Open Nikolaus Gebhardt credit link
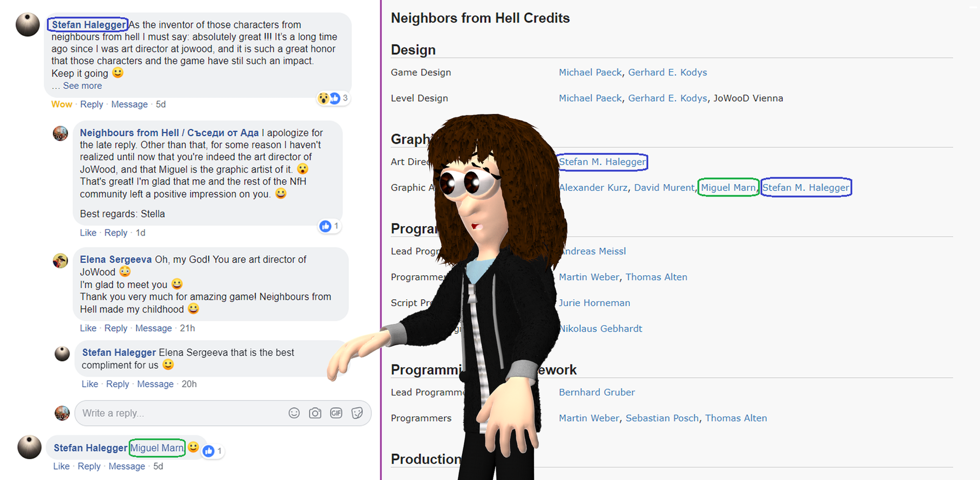The height and width of the screenshot is (480, 980). pyautogui.click(x=601, y=328)
